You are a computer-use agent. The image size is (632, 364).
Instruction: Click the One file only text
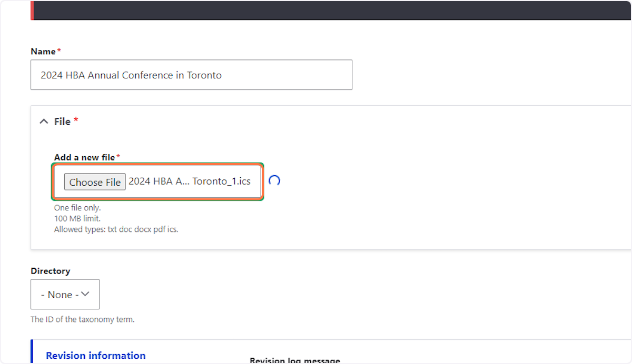77,208
